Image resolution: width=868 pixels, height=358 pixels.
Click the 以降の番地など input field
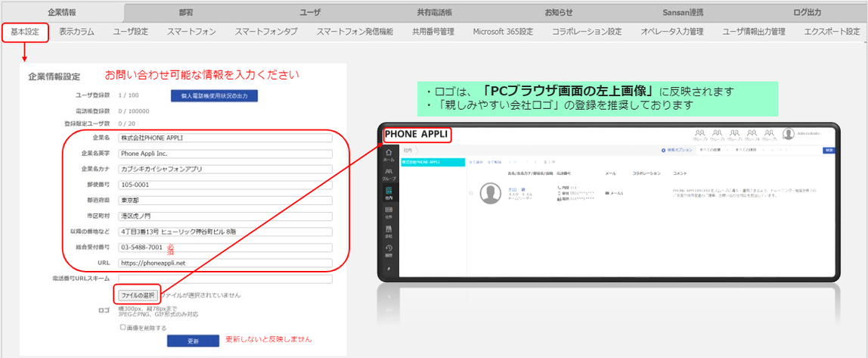tap(225, 232)
